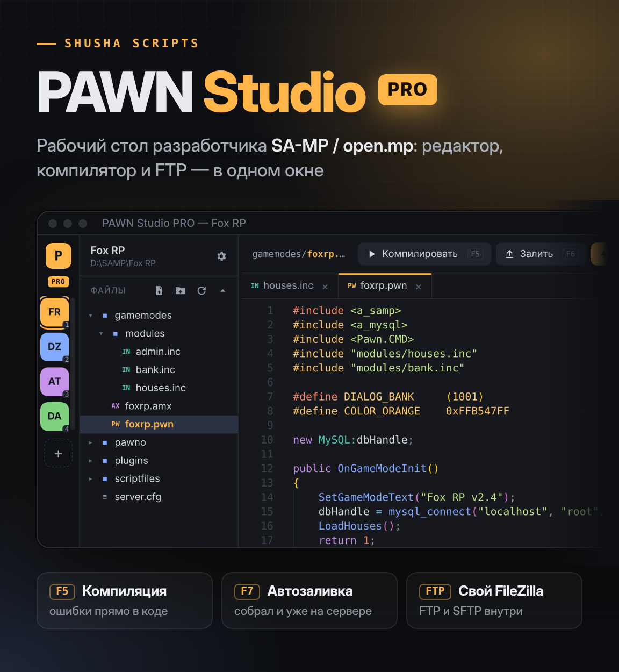Click line number 12 in the gutter
This screenshot has height=672, width=619.
(267, 469)
